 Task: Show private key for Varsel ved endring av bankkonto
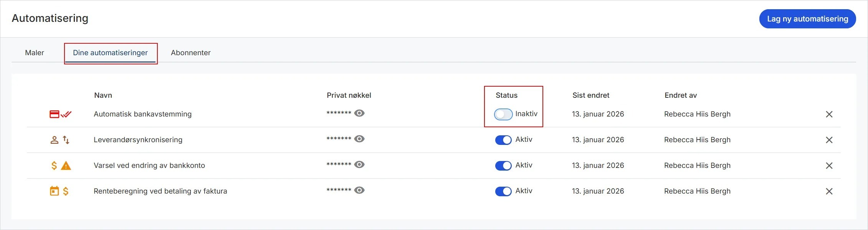point(359,164)
